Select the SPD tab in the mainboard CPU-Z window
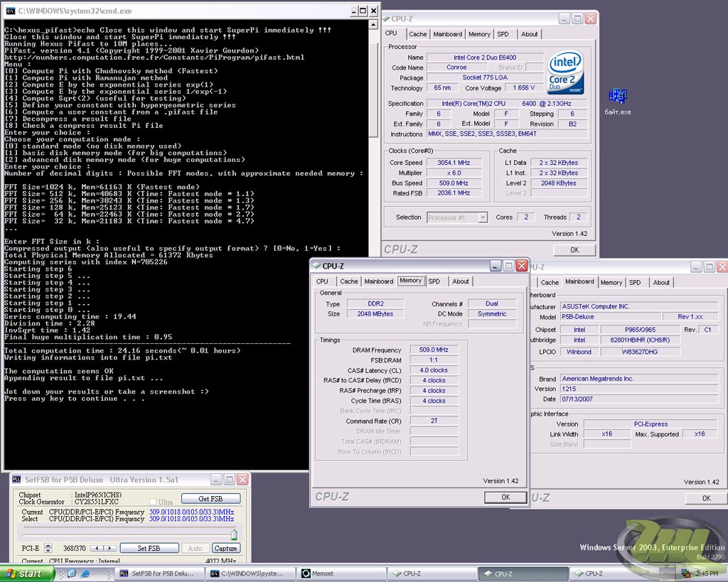Viewport: 728px width, 582px height. pos(635,282)
